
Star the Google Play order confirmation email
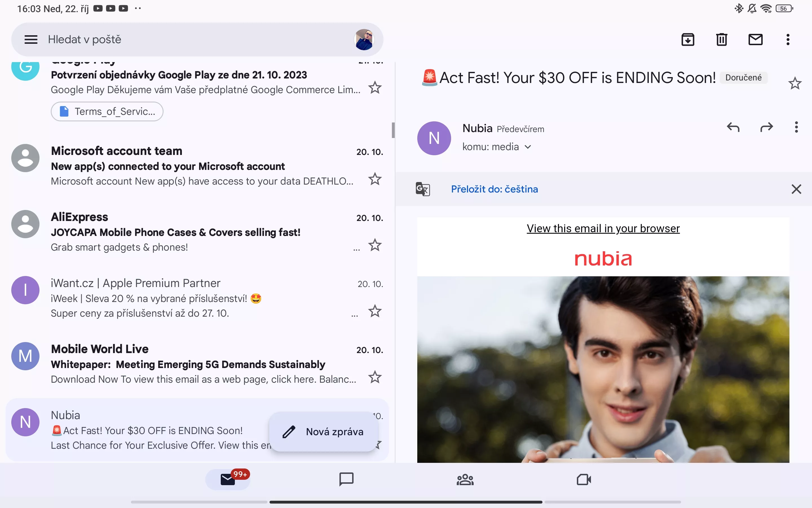click(x=375, y=88)
